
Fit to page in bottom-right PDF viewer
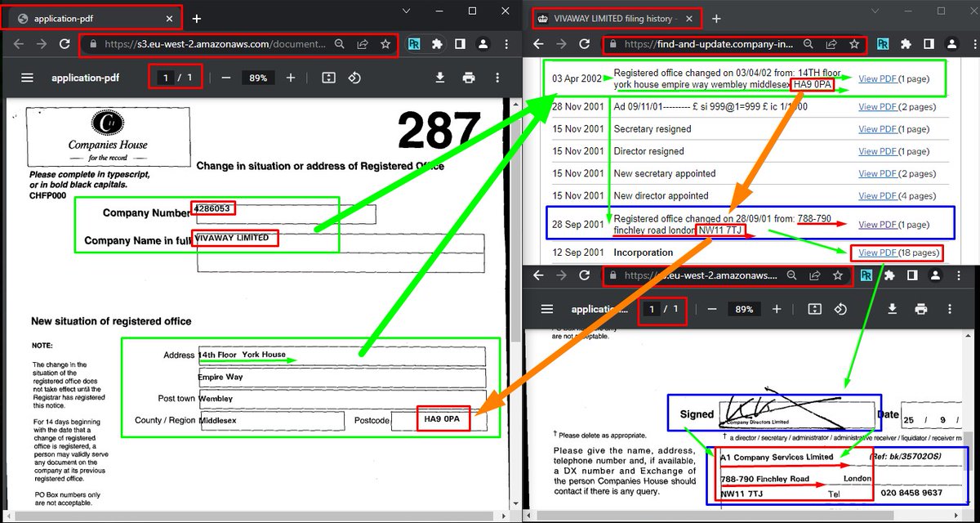pos(814,309)
